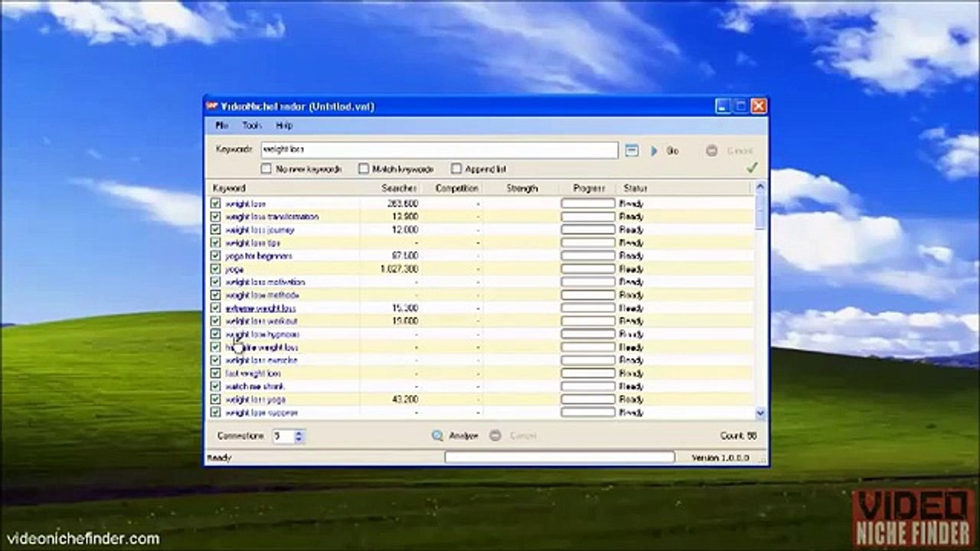980x551 pixels.
Task: Select the "weight loss methods" keyword row
Action: (x=262, y=295)
